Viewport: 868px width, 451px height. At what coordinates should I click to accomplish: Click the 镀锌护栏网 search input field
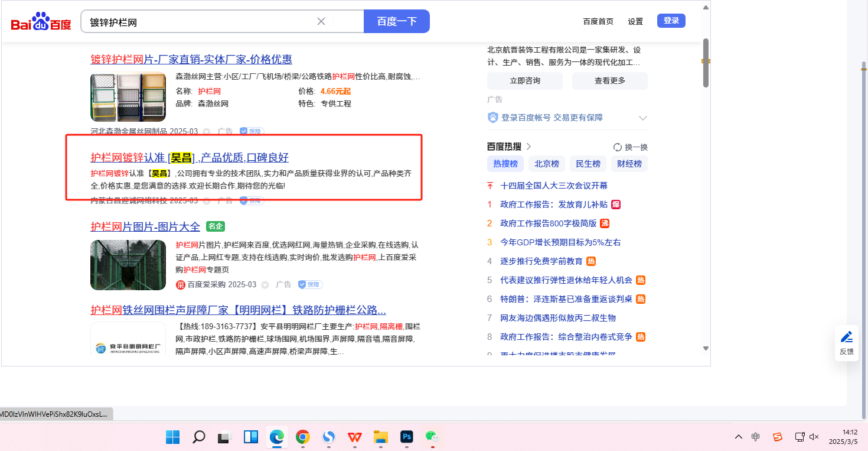point(201,22)
